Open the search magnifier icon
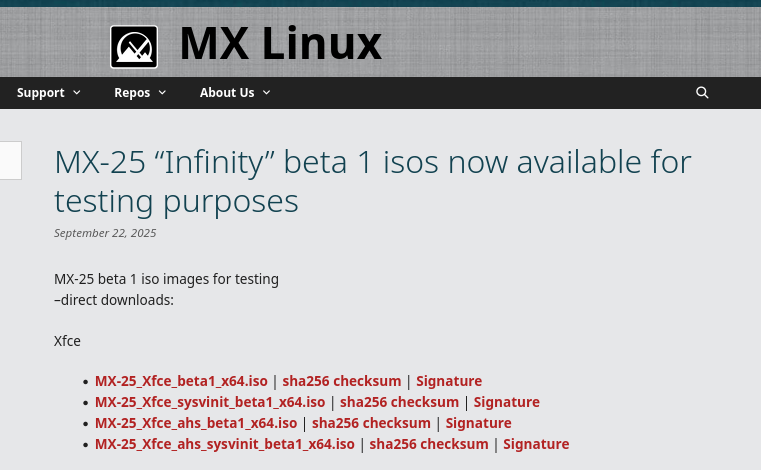This screenshot has width=761, height=470. pos(702,92)
